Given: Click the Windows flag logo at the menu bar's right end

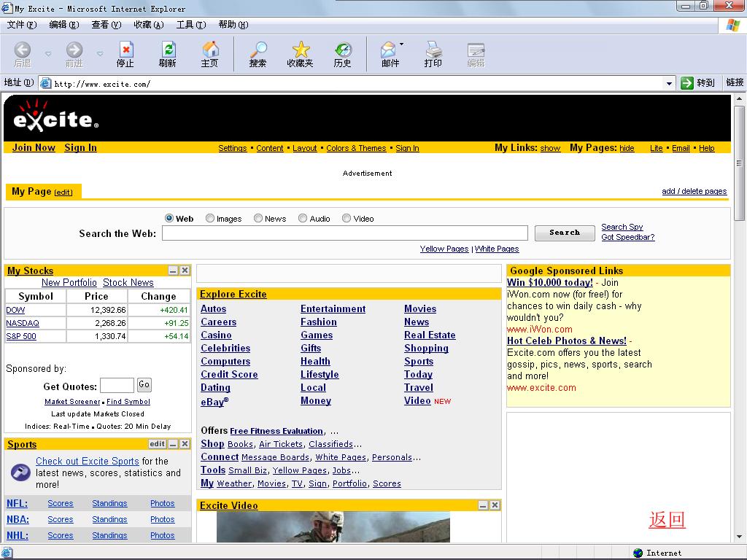Looking at the screenshot, I should [733, 26].
